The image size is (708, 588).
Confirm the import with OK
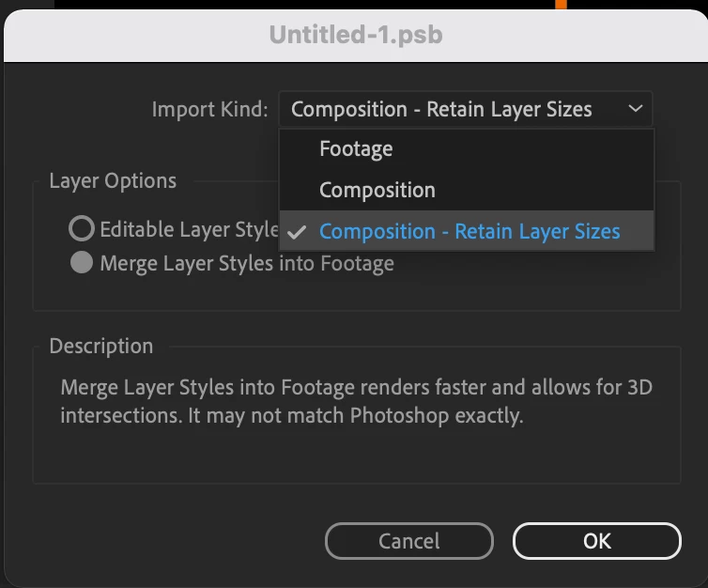click(x=596, y=541)
